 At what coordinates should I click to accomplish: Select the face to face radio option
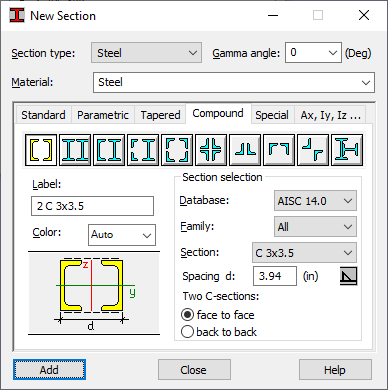coord(187,315)
